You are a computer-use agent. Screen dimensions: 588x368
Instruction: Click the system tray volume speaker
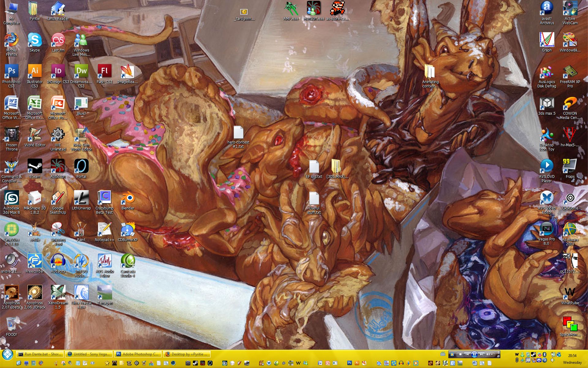[x=552, y=360]
